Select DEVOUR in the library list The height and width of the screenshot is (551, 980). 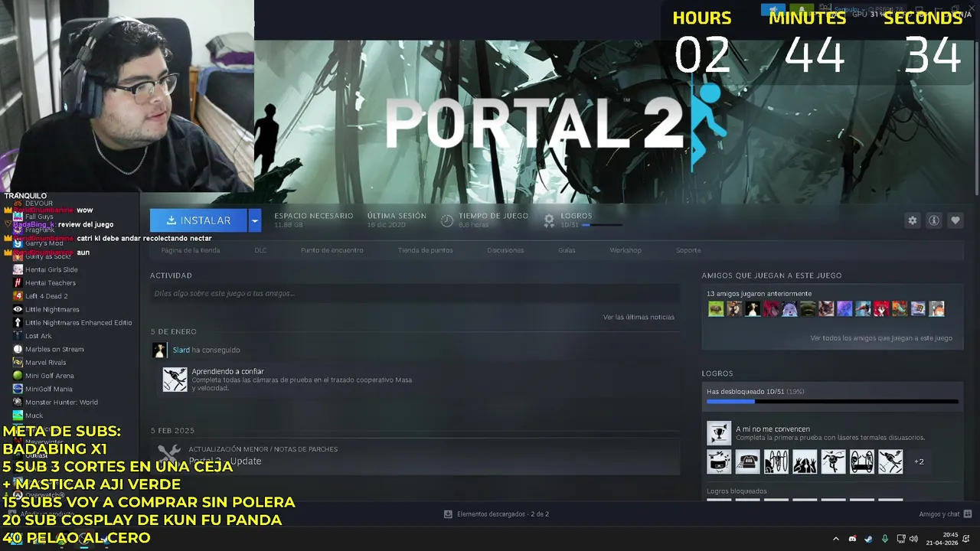[x=39, y=204]
